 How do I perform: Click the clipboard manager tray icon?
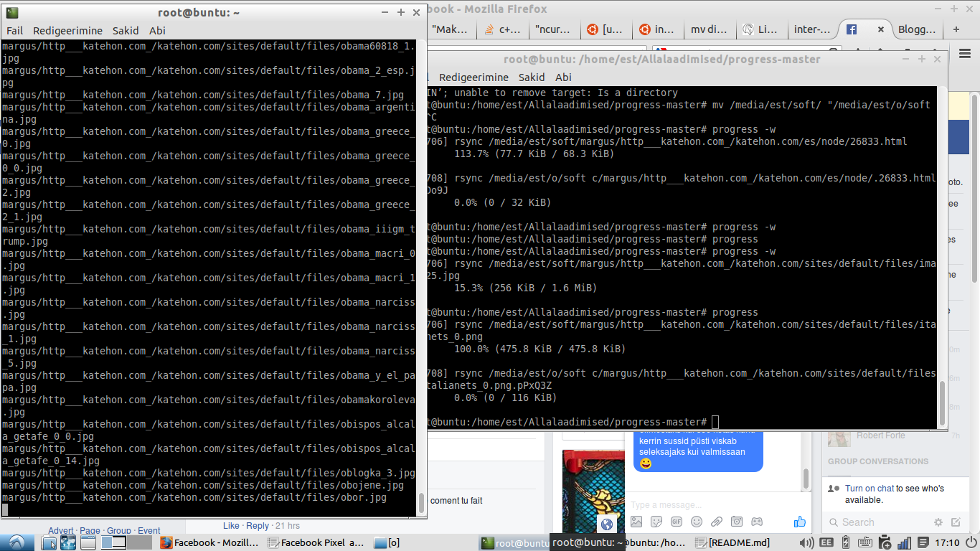(x=885, y=542)
